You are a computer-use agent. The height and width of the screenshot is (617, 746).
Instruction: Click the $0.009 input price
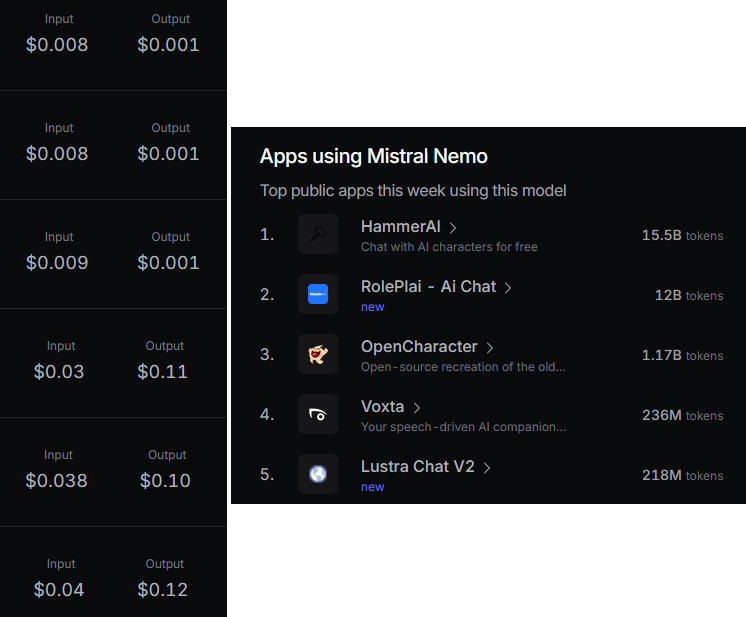57,263
